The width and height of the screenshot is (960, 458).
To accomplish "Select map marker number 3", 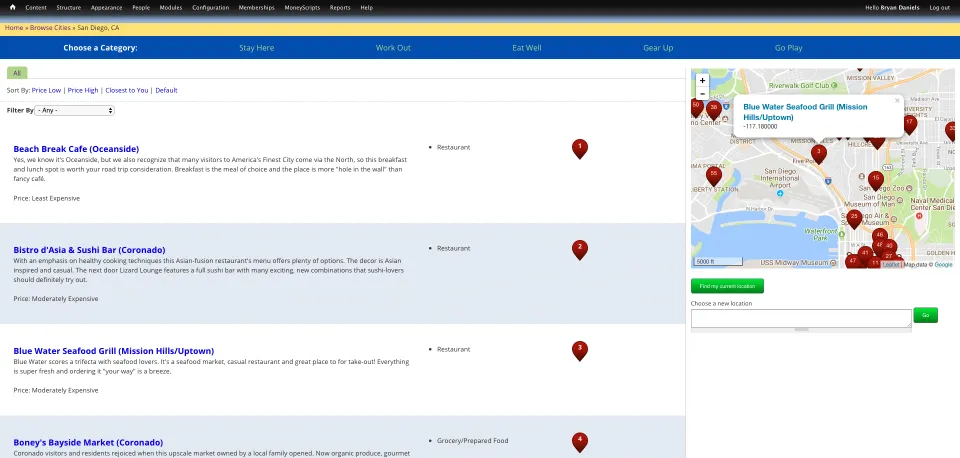I will tap(819, 153).
